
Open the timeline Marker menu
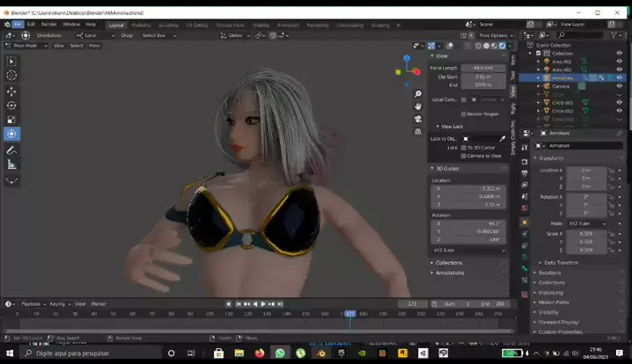pos(99,304)
